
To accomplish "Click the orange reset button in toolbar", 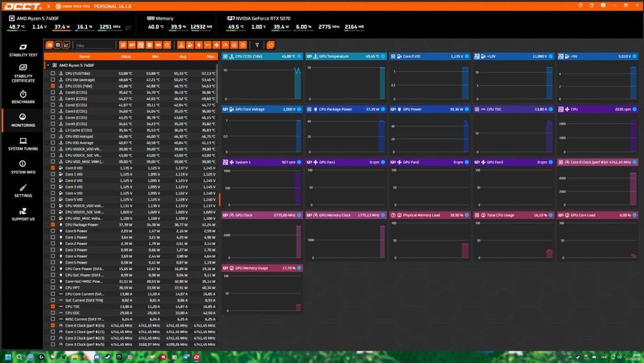I will point(270,44).
